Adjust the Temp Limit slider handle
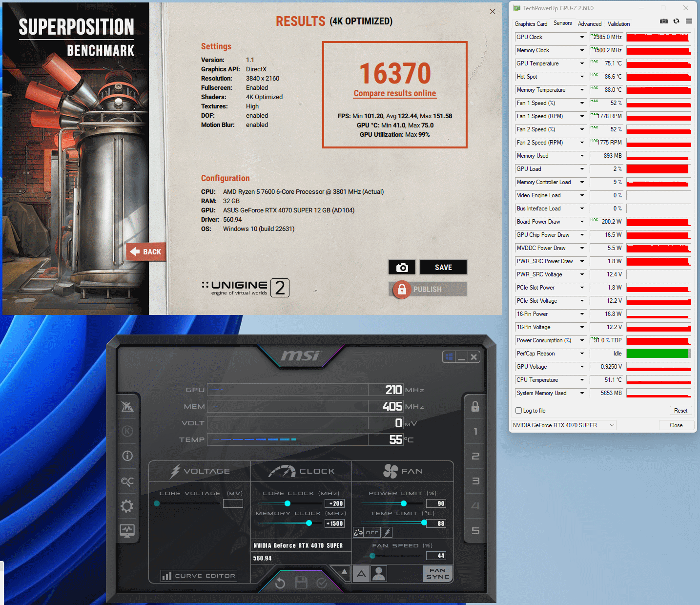The image size is (700, 605). pos(424,523)
